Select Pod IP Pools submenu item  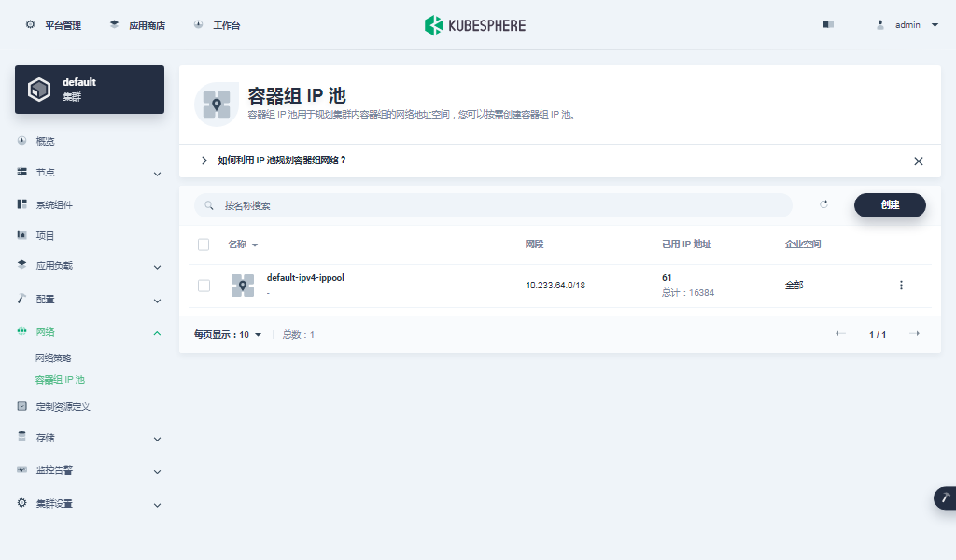60,380
